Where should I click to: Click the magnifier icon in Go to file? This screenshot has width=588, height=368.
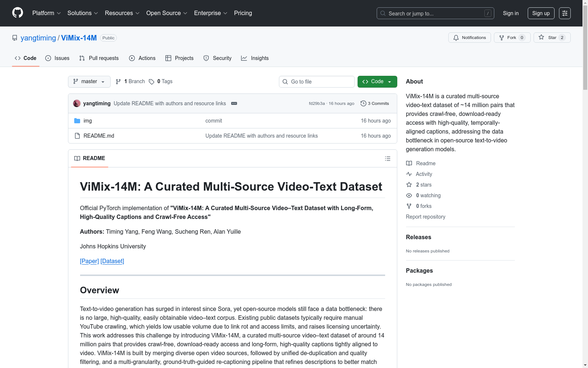coord(285,82)
